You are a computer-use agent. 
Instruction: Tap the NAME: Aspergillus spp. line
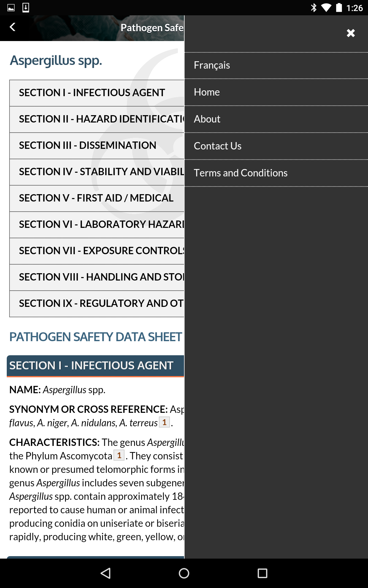click(57, 390)
